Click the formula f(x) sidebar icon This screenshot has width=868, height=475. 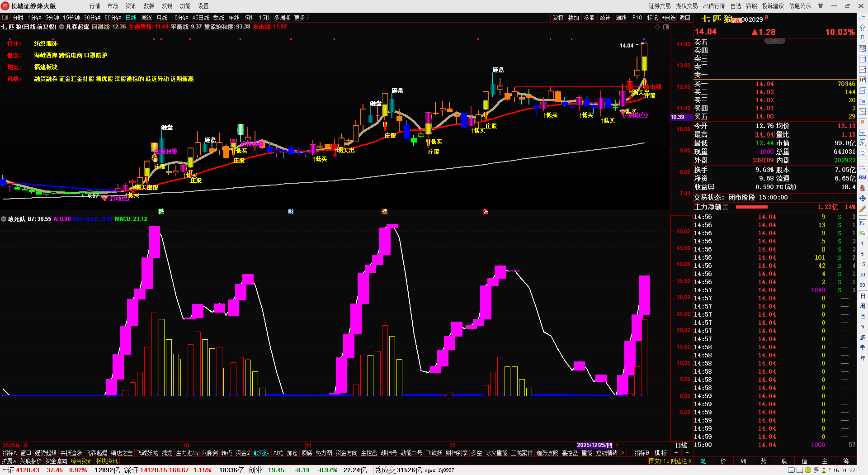863,143
